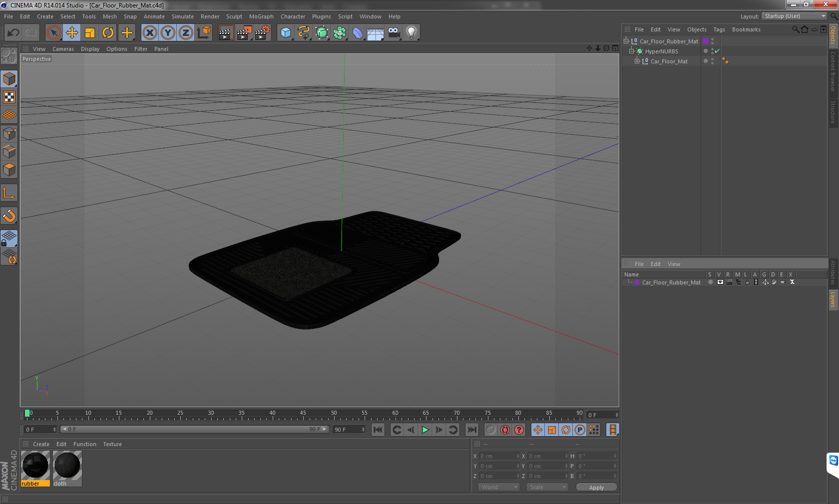Switch to Model mode cube icon
Image resolution: width=839 pixels, height=504 pixels.
9,79
